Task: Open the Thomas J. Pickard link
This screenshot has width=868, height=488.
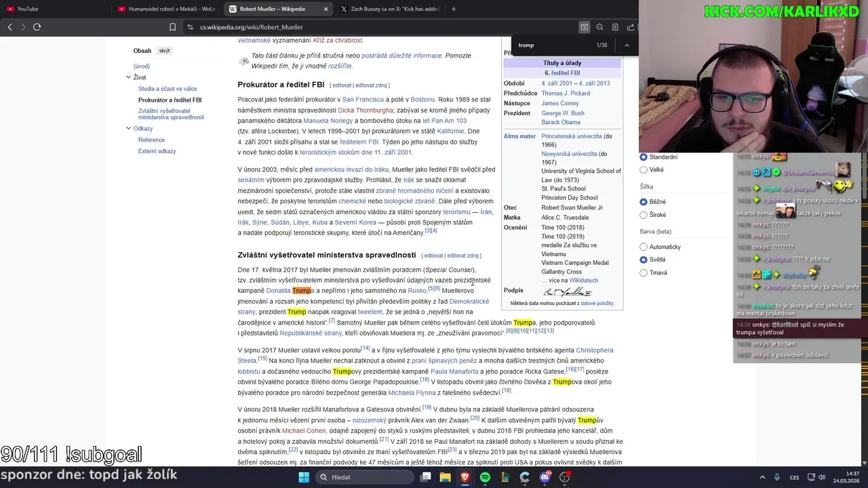Action: click(x=566, y=93)
